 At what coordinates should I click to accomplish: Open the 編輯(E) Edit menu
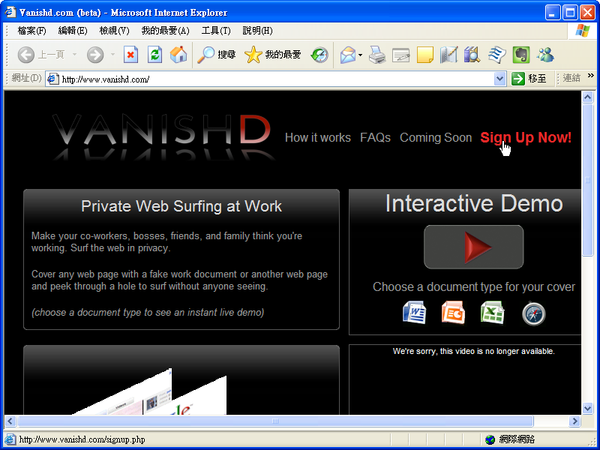(x=73, y=31)
